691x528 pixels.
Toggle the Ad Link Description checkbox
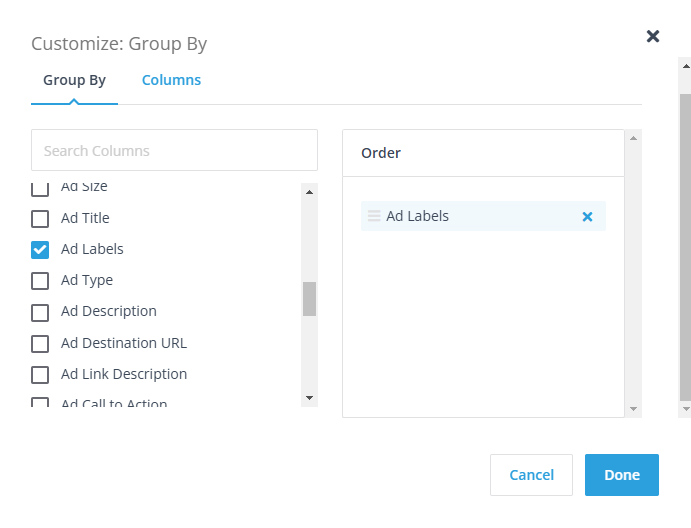(x=40, y=374)
